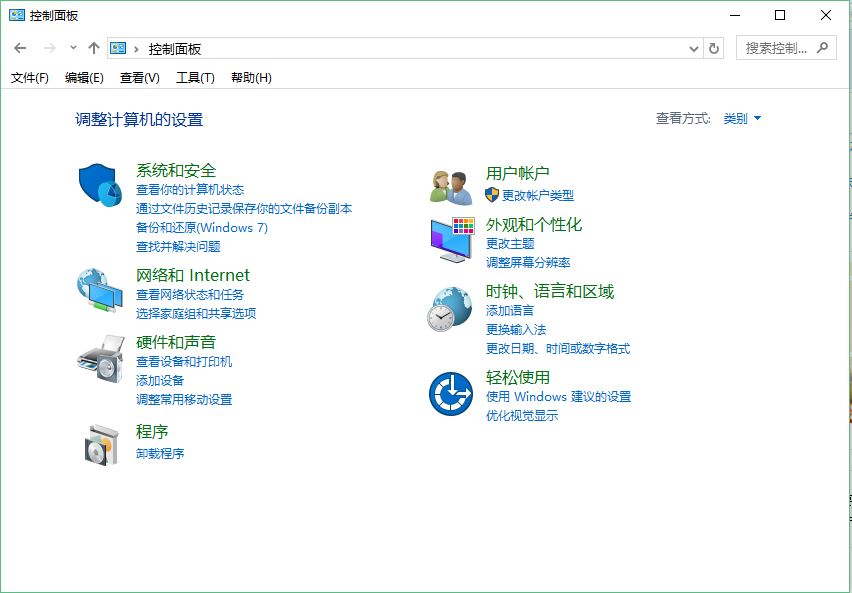Expand the address bar history dropdown
Viewport: 852px width, 593px height.
[x=694, y=49]
